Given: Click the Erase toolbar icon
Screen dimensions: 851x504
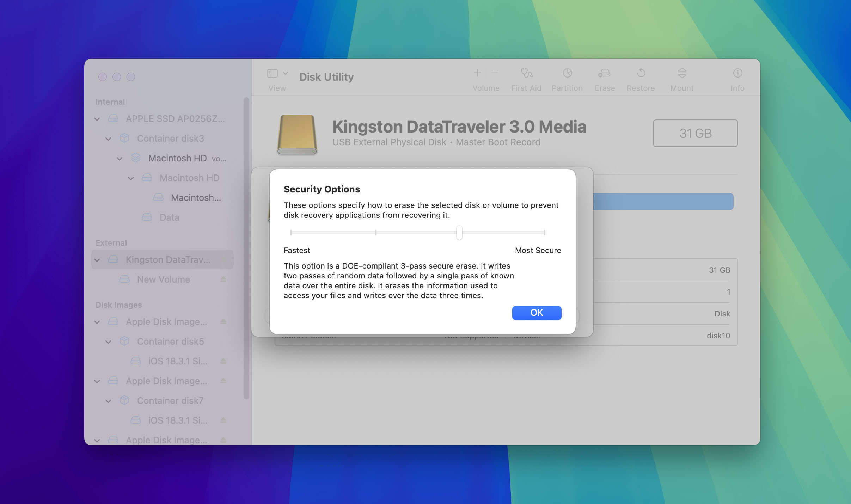Looking at the screenshot, I should [605, 73].
